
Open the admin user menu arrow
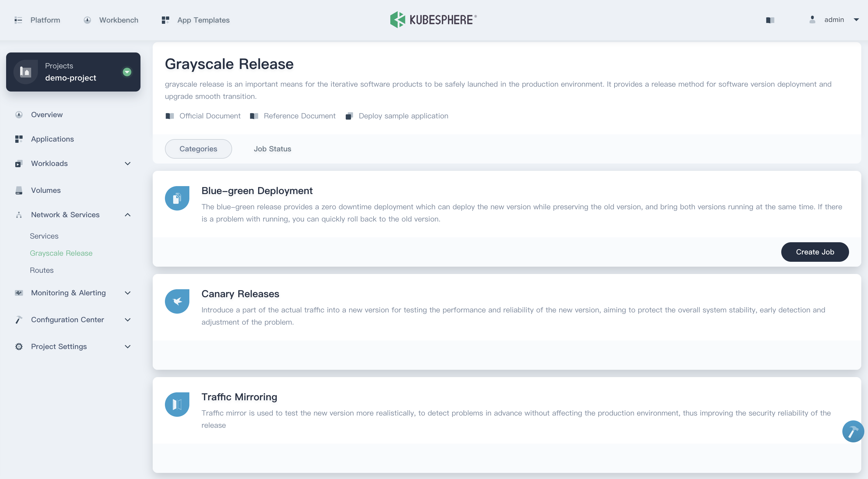pyautogui.click(x=856, y=20)
